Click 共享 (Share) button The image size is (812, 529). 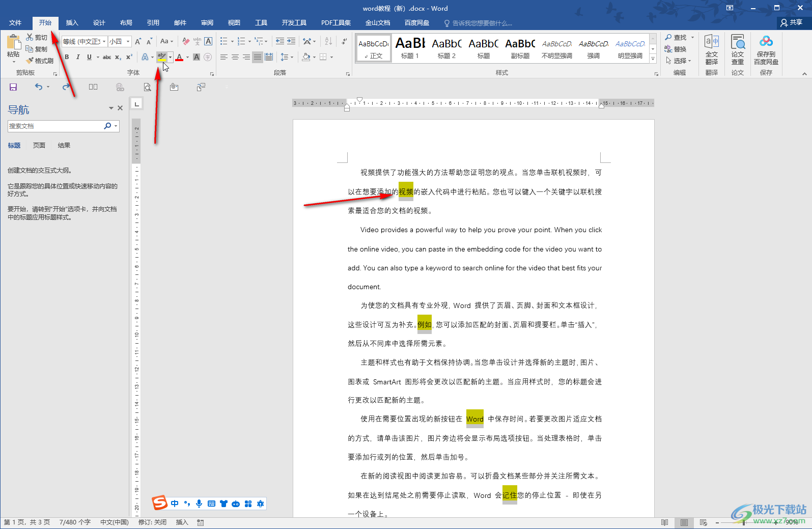792,22
